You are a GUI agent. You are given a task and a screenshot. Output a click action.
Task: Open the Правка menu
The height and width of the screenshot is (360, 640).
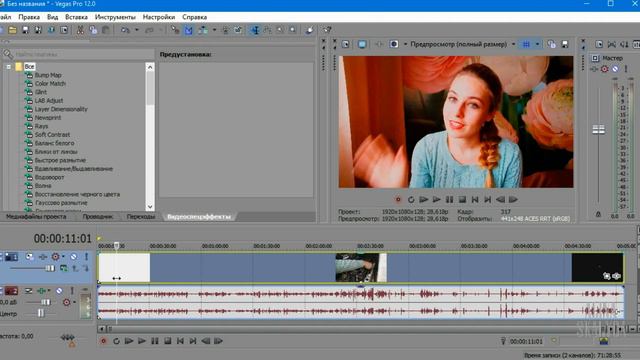click(29, 17)
